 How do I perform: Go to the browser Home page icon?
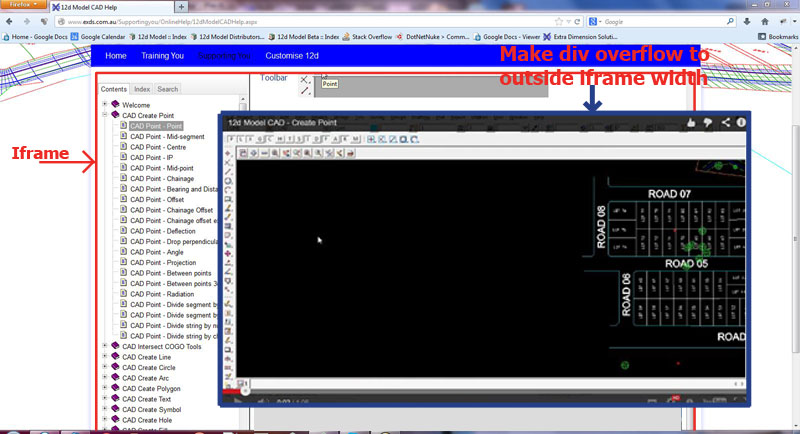[764, 21]
